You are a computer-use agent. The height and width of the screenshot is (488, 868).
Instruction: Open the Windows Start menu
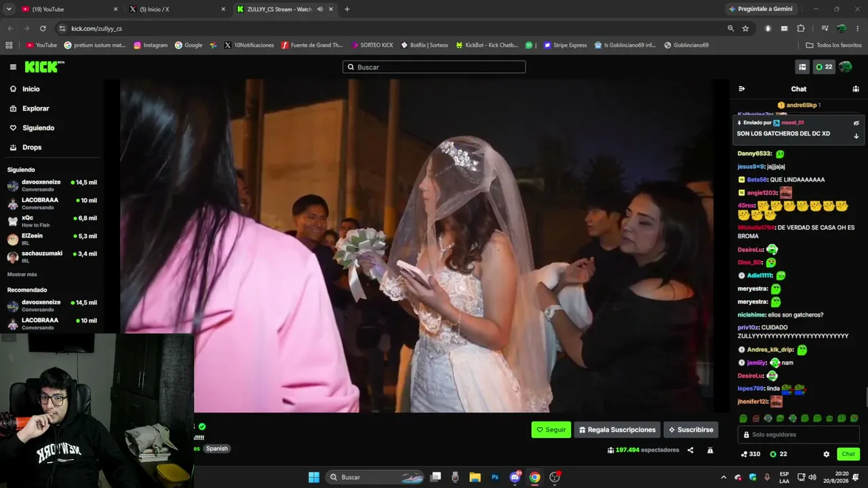point(314,477)
